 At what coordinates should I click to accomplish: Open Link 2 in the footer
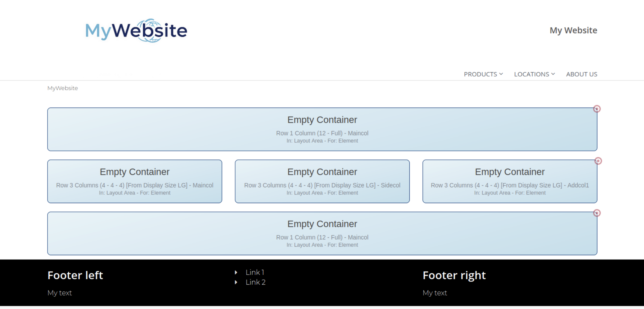[x=255, y=282]
